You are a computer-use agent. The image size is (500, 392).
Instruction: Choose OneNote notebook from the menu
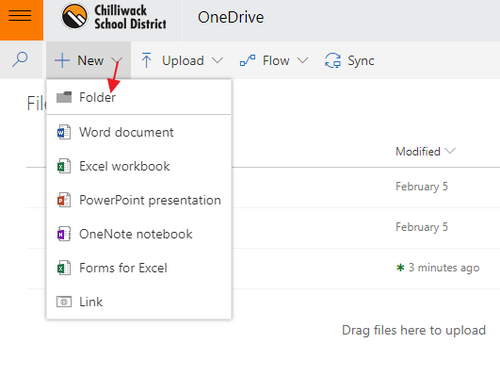click(x=139, y=234)
